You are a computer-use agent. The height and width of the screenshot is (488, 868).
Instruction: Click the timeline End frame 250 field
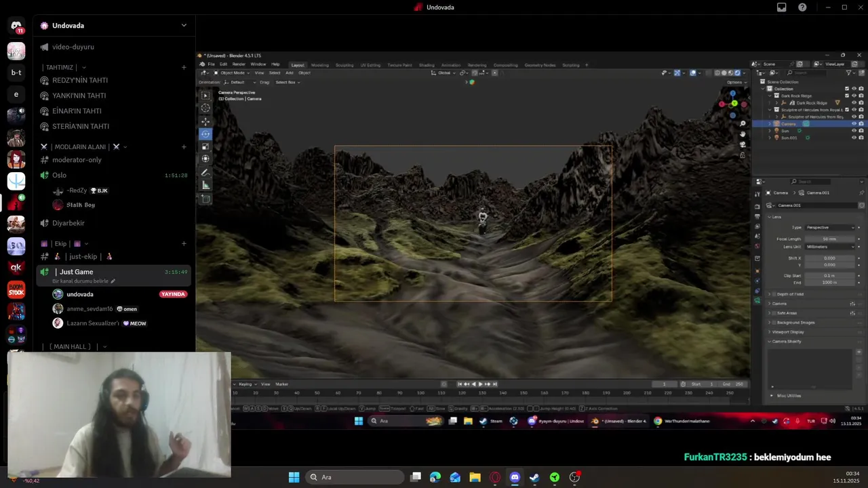point(733,384)
